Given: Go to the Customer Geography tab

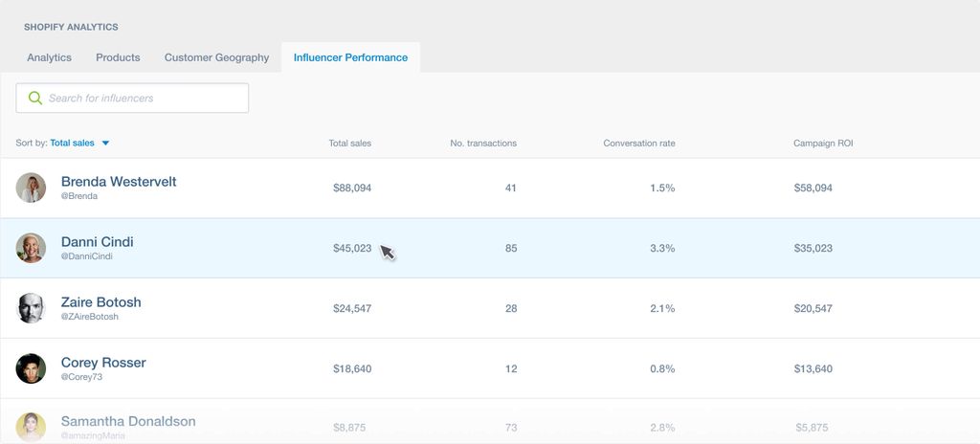Looking at the screenshot, I should pyautogui.click(x=216, y=57).
